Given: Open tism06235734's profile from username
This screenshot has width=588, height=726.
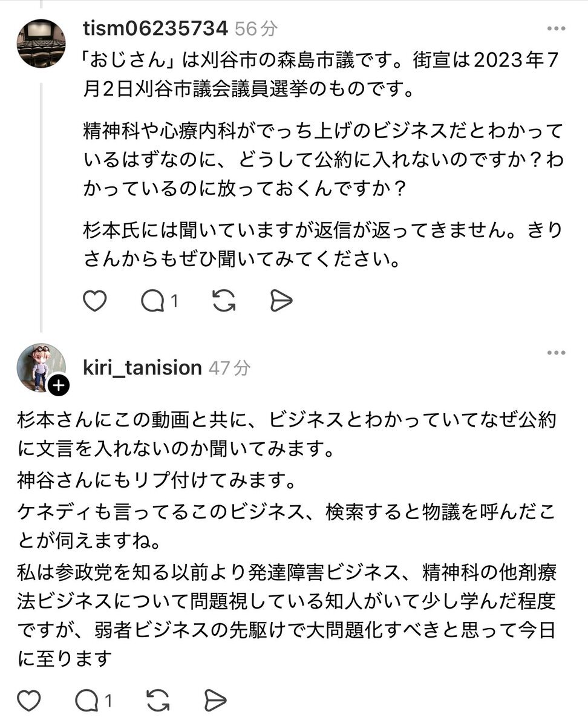Looking at the screenshot, I should tap(155, 28).
